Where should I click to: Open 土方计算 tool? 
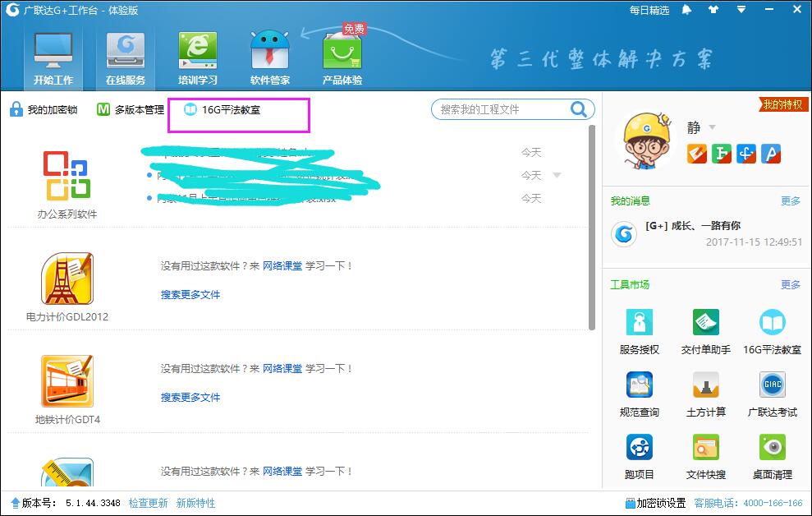click(x=705, y=394)
